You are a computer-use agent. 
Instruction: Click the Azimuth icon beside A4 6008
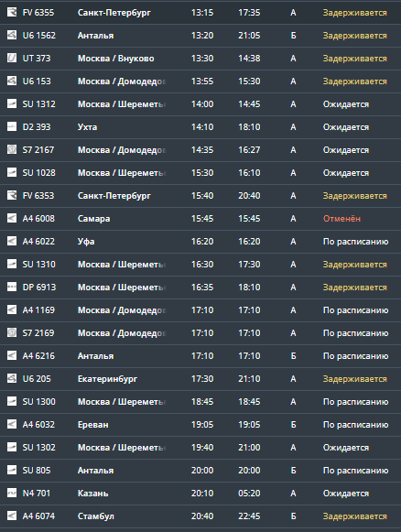click(12, 219)
